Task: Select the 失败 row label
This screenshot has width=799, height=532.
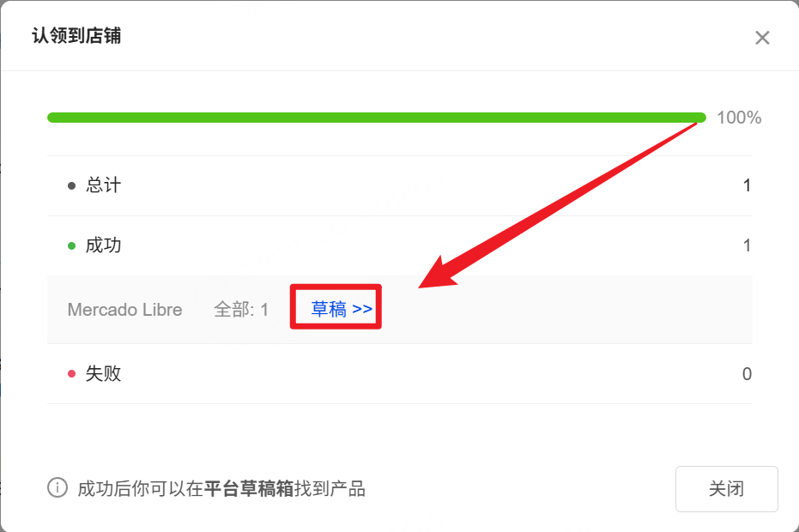Action: click(x=104, y=373)
